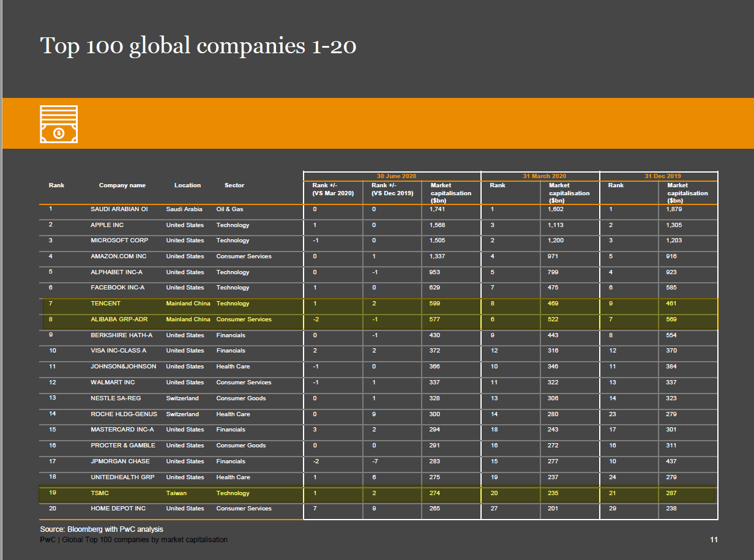
Task: Select highlighted 'TENCENT' company name
Action: point(106,304)
